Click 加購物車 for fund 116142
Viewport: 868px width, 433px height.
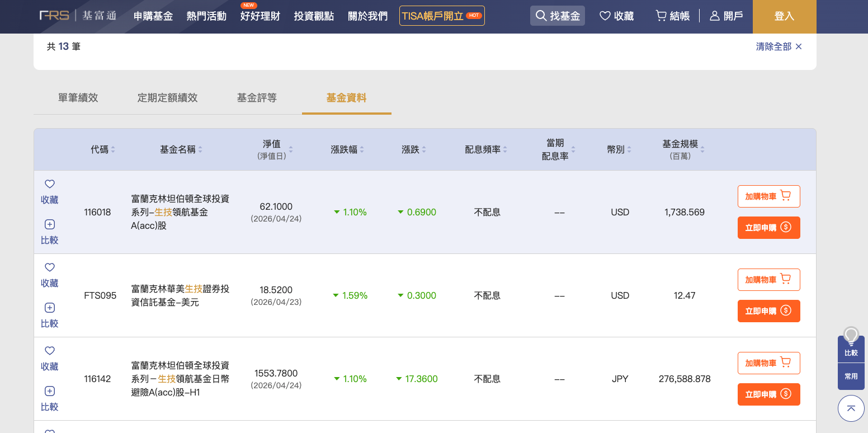click(x=769, y=363)
